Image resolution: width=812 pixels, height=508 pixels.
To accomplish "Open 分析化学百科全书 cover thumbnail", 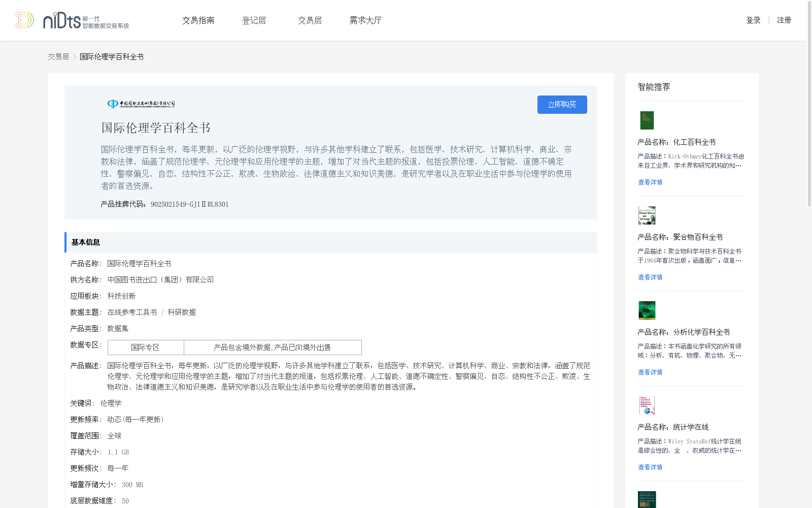I will tap(647, 310).
